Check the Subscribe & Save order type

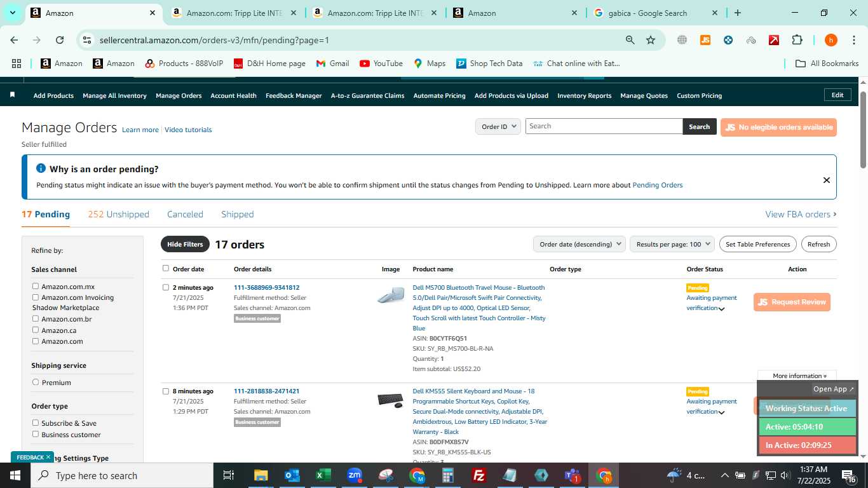click(36, 423)
